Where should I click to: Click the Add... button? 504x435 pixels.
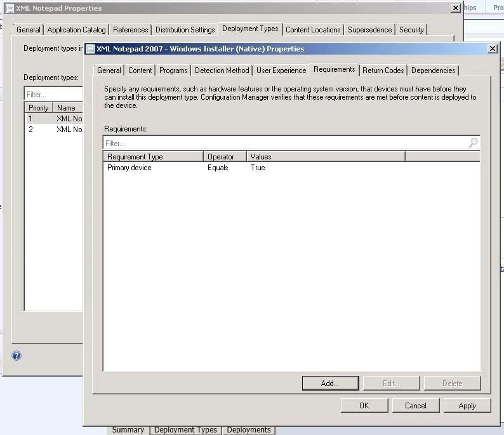click(330, 383)
